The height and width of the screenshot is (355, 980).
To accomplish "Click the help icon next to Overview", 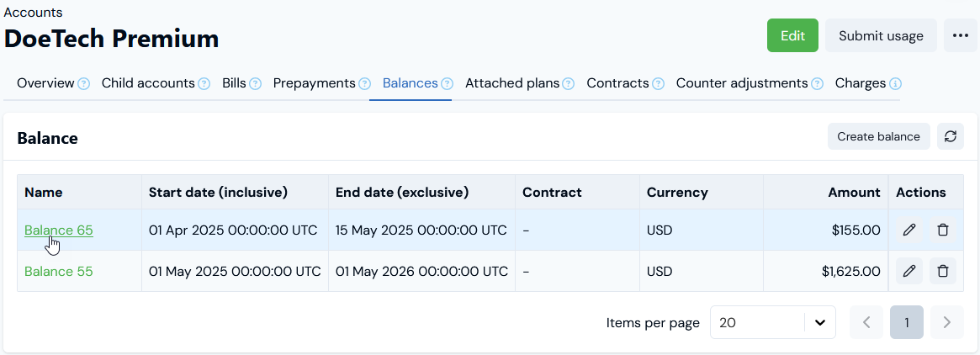I will click(84, 84).
